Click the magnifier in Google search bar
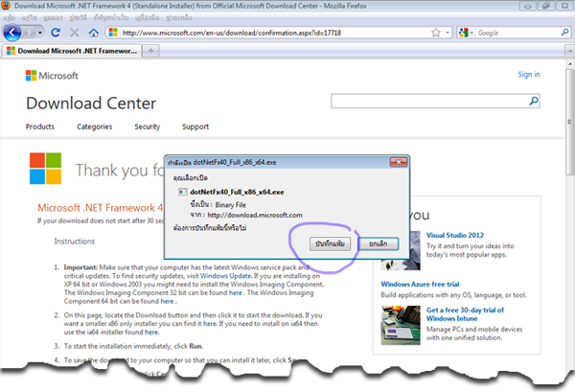Screen dimensions: 575x392 coord(564,33)
